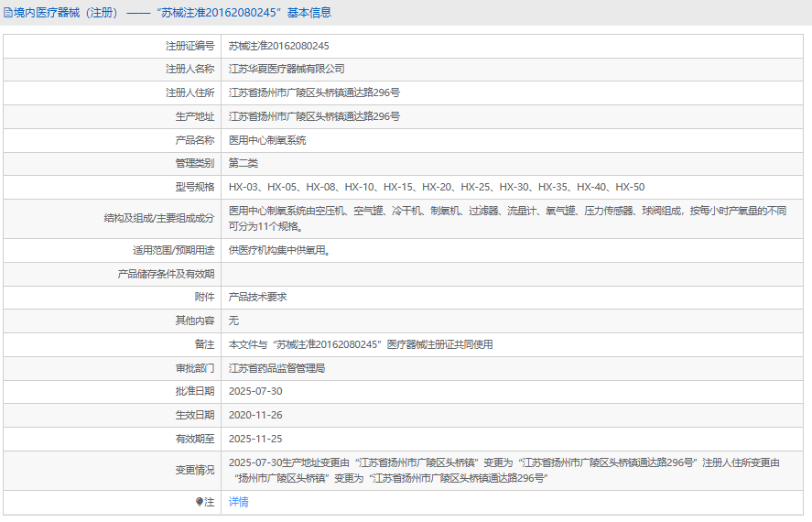Click the approval date 2025-07-30
The image size is (812, 522).
[x=255, y=391]
